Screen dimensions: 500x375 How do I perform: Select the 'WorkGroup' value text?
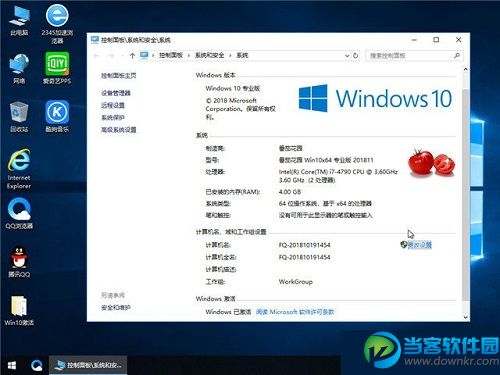point(296,282)
